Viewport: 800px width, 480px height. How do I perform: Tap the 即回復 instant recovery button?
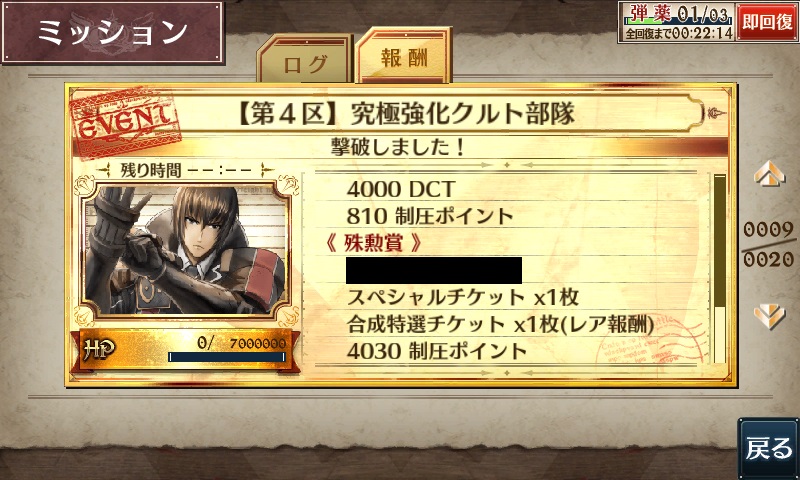click(767, 22)
